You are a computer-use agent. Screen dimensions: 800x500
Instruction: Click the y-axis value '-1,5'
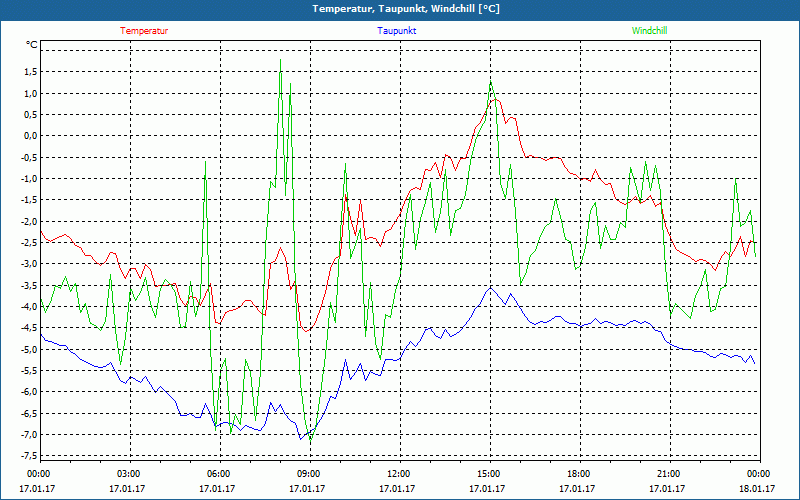29,200
